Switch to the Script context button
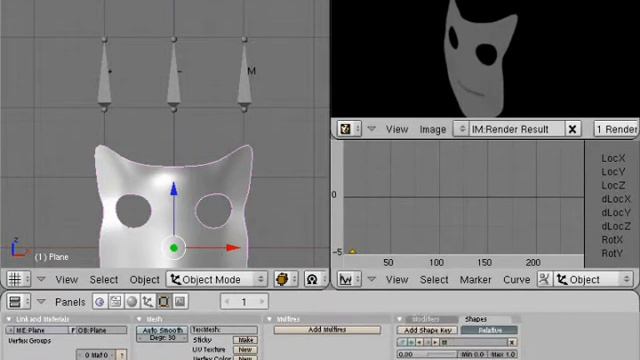The image size is (640, 360). point(116,302)
